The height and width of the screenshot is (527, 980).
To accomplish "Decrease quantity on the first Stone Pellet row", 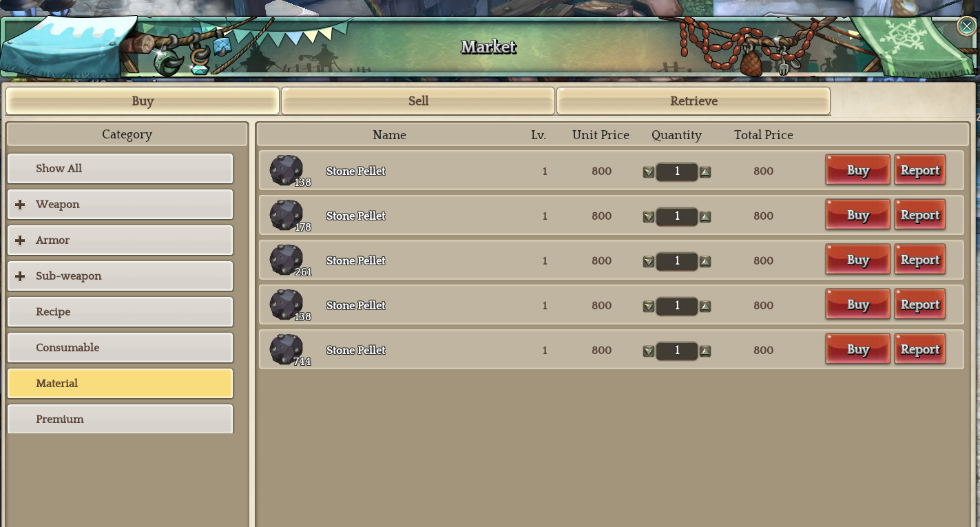I will [x=648, y=172].
